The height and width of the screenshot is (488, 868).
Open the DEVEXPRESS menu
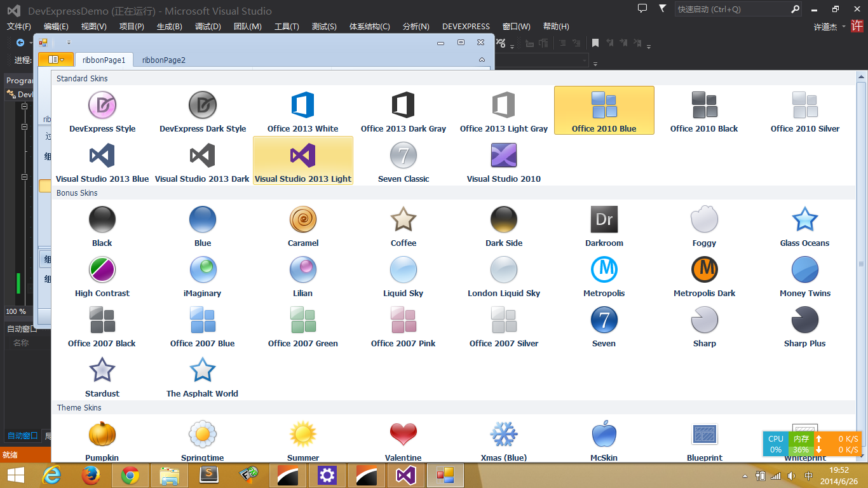(466, 27)
